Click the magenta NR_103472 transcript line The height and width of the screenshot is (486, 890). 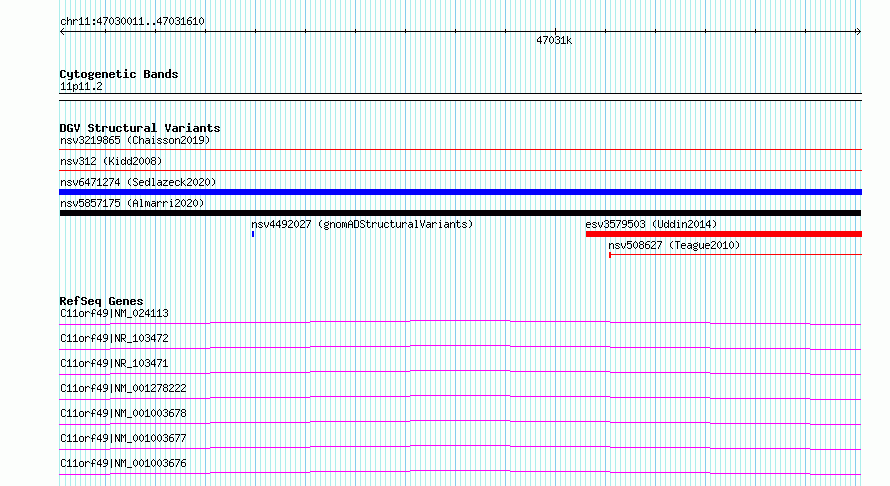(460, 347)
